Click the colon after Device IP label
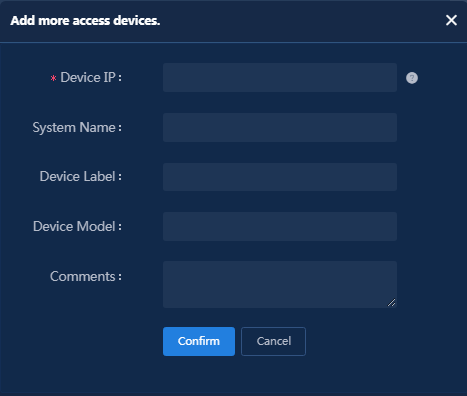This screenshot has height=396, width=467. pos(120,78)
